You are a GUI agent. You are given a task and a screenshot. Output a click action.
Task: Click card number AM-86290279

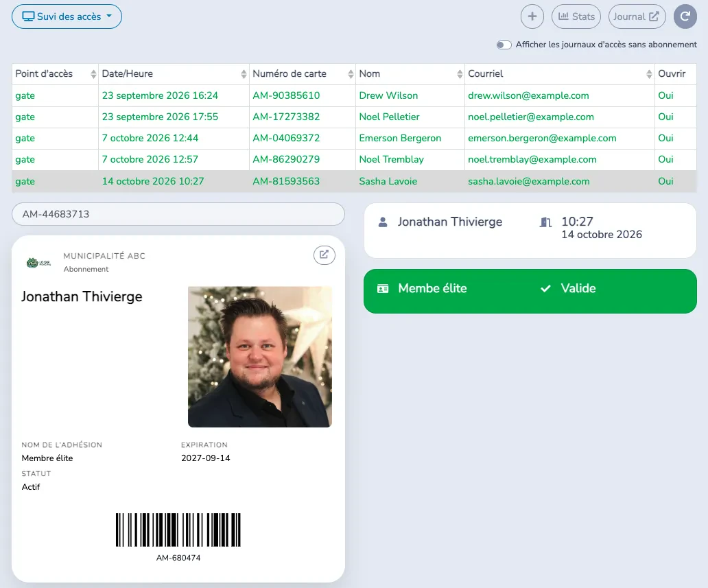pyautogui.click(x=286, y=159)
